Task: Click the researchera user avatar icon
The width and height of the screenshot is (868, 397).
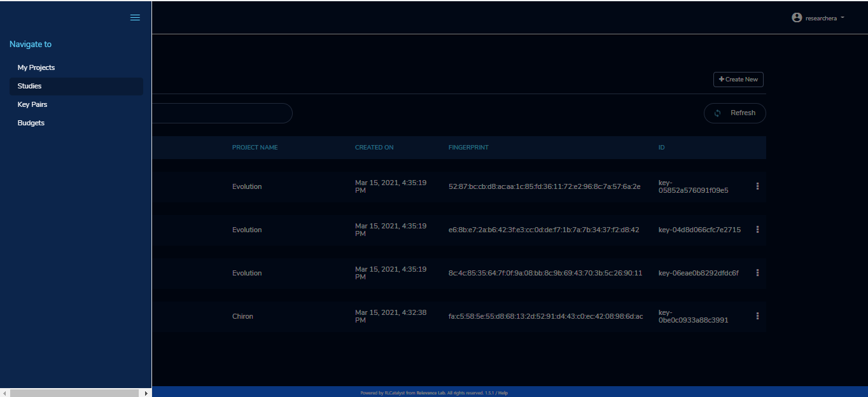Action: [797, 18]
